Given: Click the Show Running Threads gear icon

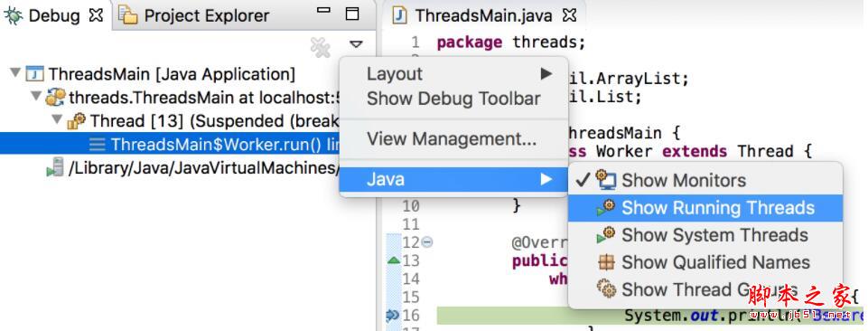Looking at the screenshot, I should [x=605, y=208].
